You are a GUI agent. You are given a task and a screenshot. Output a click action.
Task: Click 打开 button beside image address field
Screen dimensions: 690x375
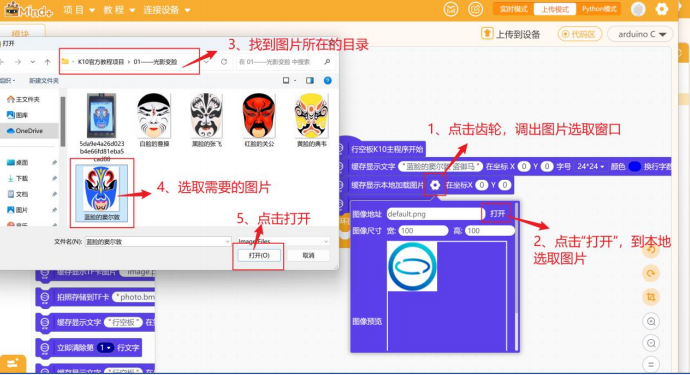click(497, 213)
